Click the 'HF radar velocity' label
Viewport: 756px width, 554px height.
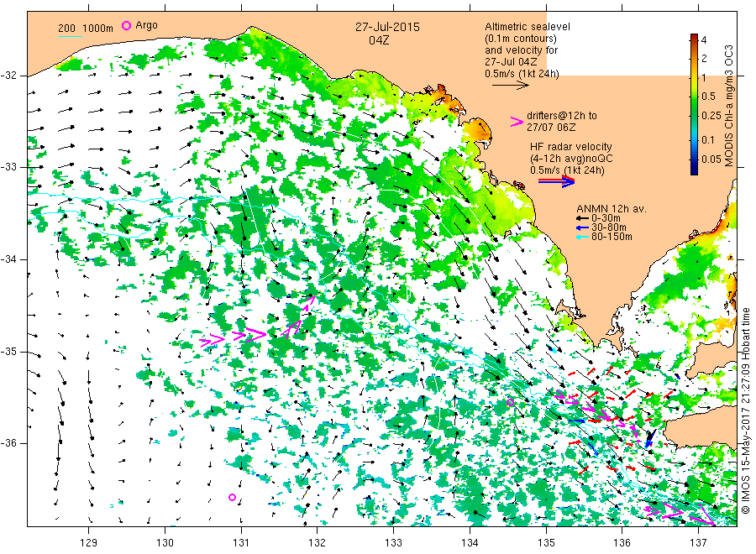pos(571,147)
